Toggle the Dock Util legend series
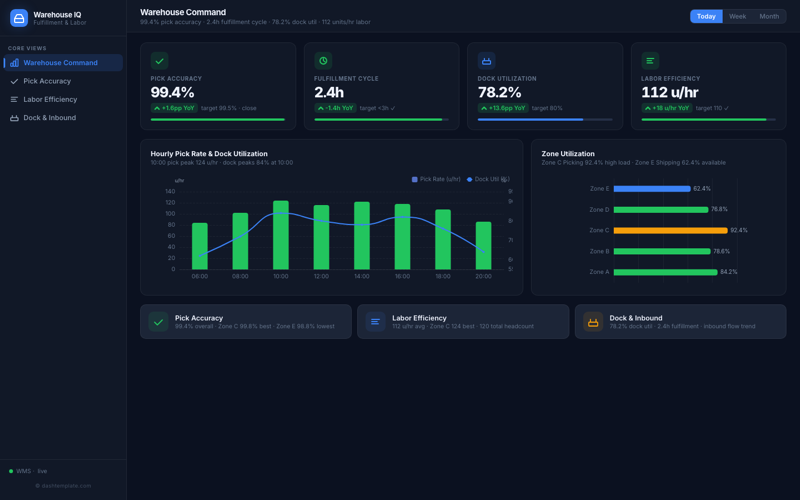 point(488,179)
